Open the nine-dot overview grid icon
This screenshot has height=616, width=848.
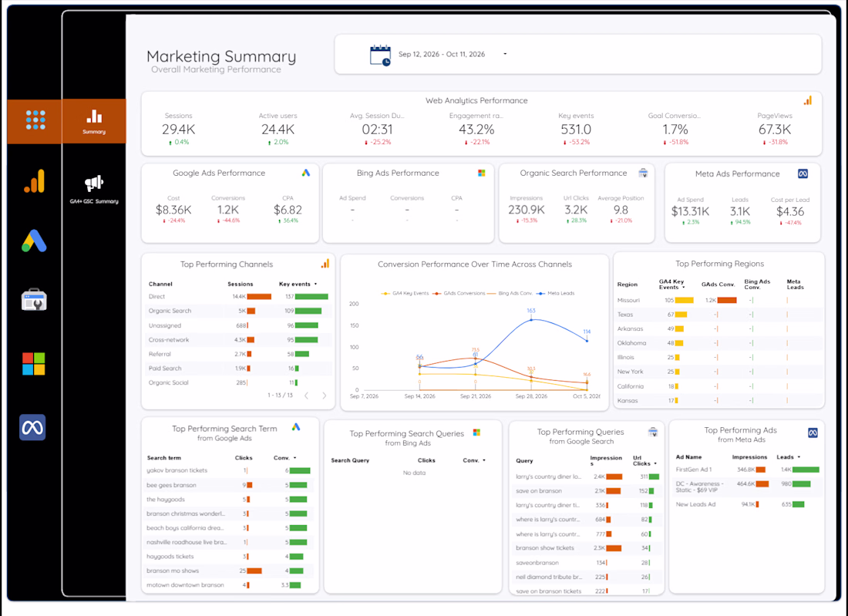tap(35, 120)
